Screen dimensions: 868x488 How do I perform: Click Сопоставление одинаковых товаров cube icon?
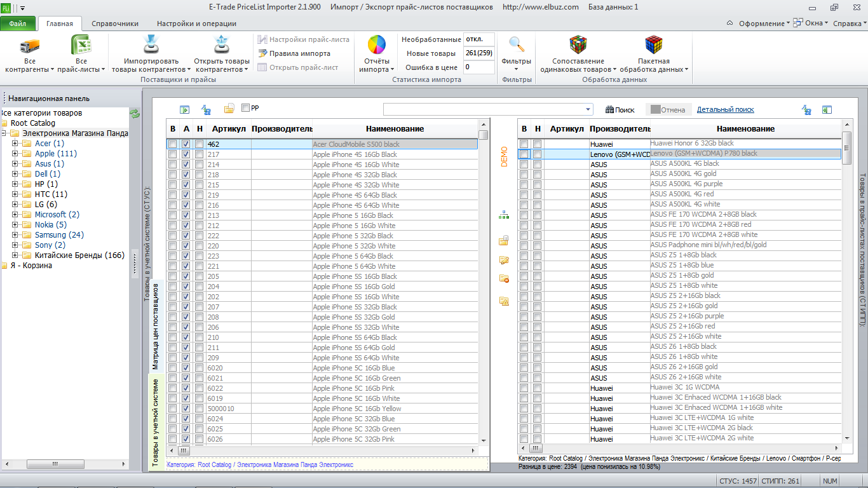point(578,45)
